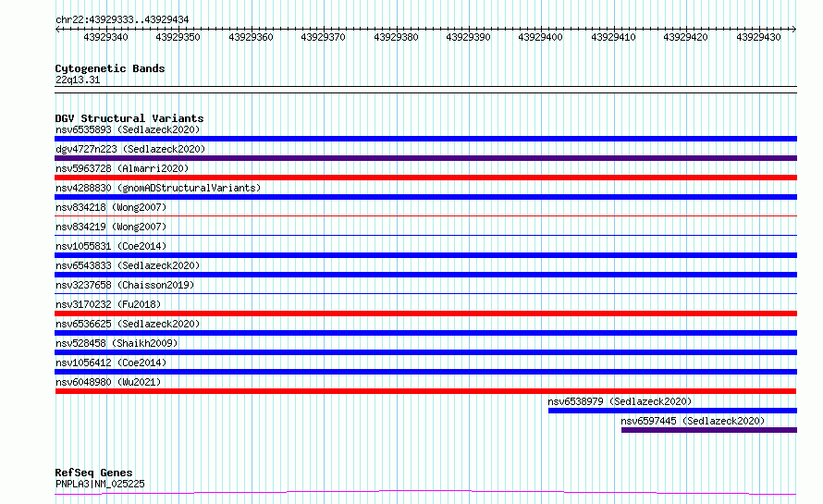823x504 pixels.
Task: Click the ruler's left arrowhead
Action: pyautogui.click(x=57, y=30)
